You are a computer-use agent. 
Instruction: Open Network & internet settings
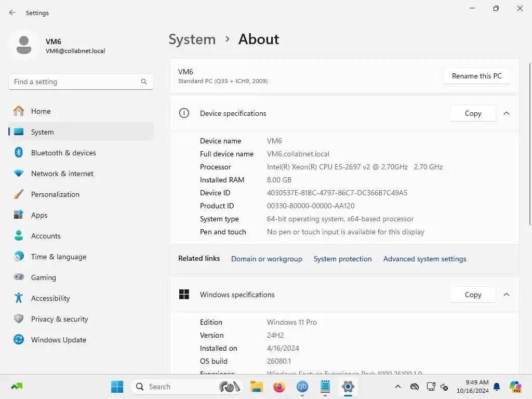tap(81, 174)
